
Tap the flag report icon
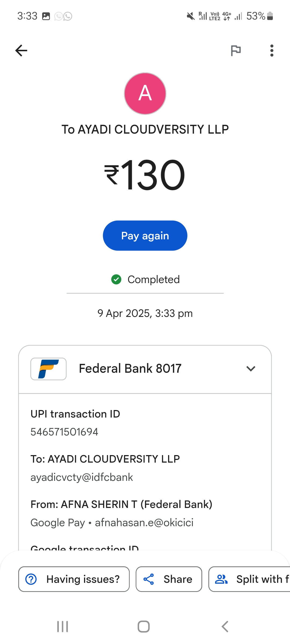[236, 50]
